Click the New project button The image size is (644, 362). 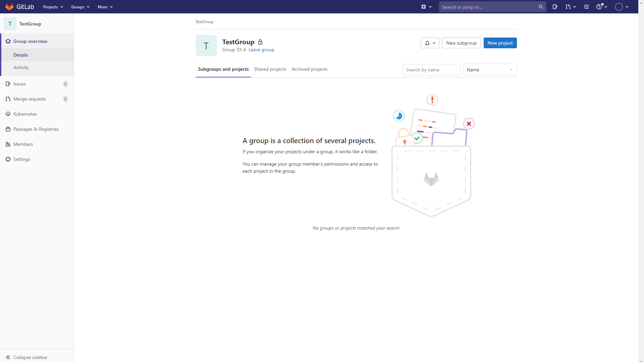[500, 43]
